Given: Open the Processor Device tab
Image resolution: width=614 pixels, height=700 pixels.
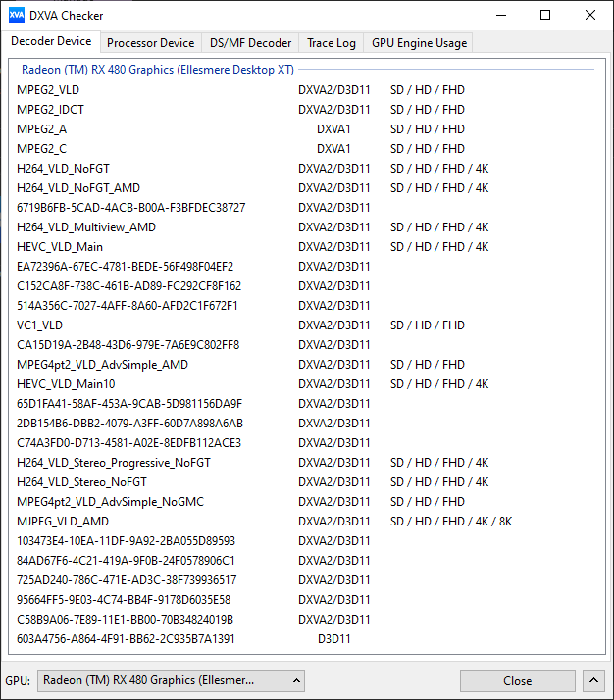Looking at the screenshot, I should (x=151, y=43).
